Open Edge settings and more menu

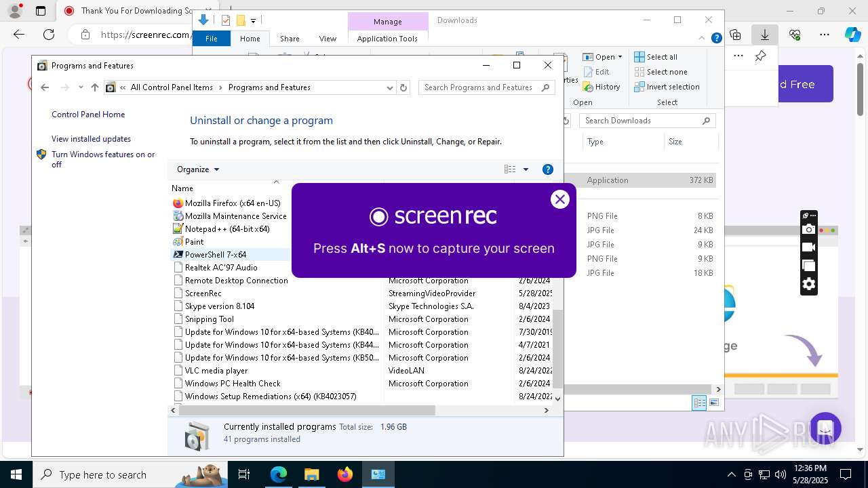click(x=825, y=35)
